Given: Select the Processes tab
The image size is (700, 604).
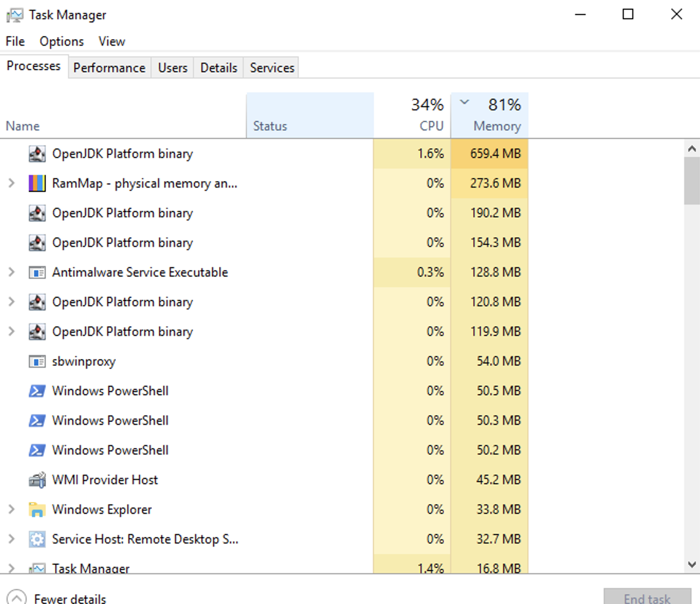Looking at the screenshot, I should 34,66.
